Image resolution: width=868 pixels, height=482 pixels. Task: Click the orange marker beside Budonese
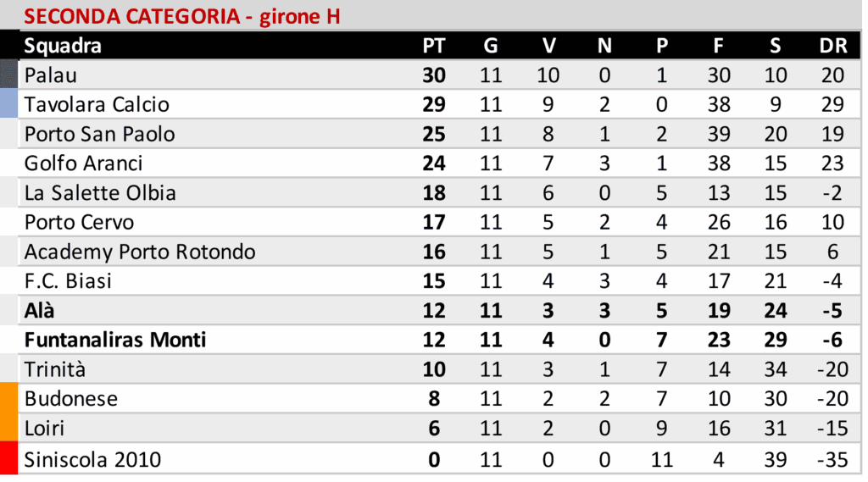pos(9,399)
